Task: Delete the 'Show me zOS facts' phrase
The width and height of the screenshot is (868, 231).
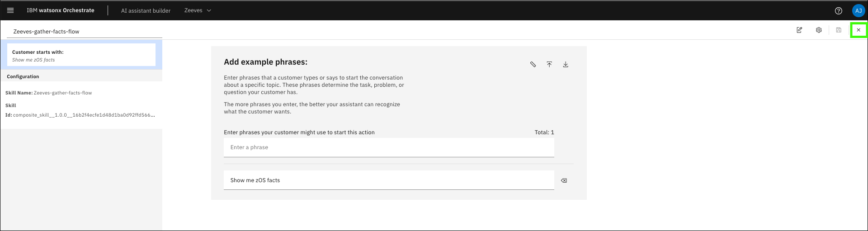Action: [564, 180]
